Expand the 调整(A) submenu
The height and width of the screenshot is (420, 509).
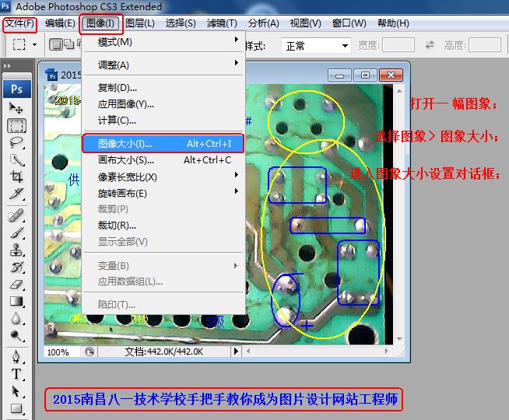point(163,65)
